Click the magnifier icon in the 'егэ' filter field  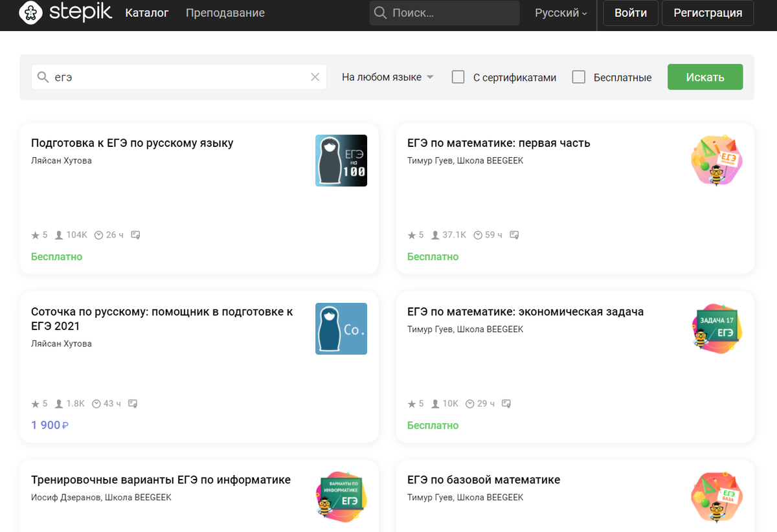tap(43, 77)
